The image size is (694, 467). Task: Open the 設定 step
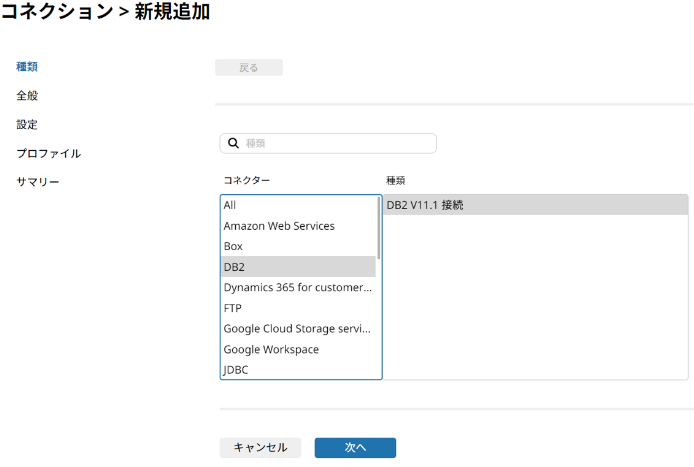click(x=27, y=124)
